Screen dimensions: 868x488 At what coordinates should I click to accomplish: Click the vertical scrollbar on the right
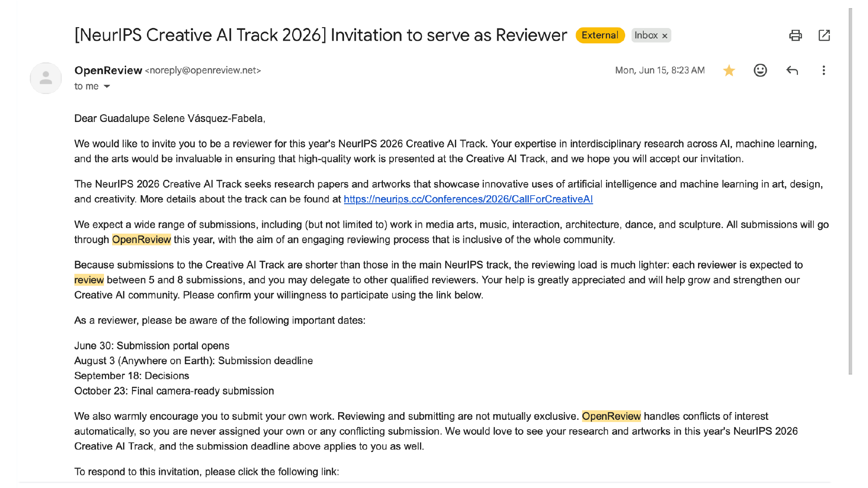click(x=850, y=191)
